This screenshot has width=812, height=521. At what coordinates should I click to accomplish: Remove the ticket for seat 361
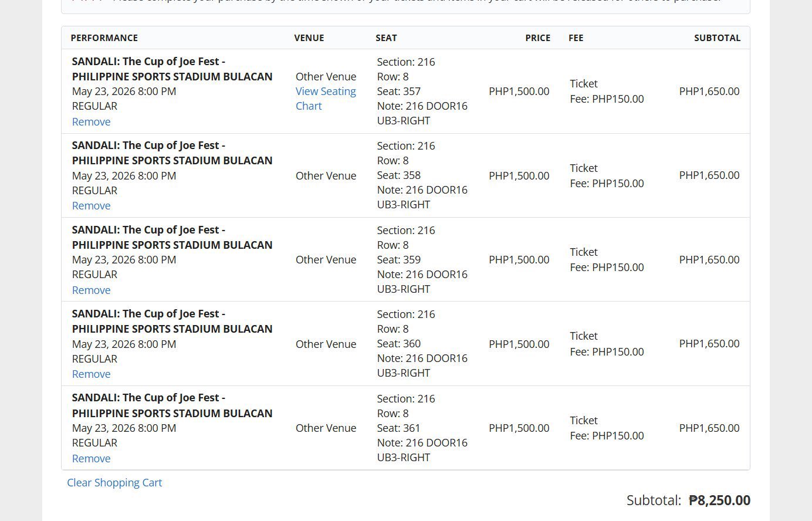(x=91, y=458)
